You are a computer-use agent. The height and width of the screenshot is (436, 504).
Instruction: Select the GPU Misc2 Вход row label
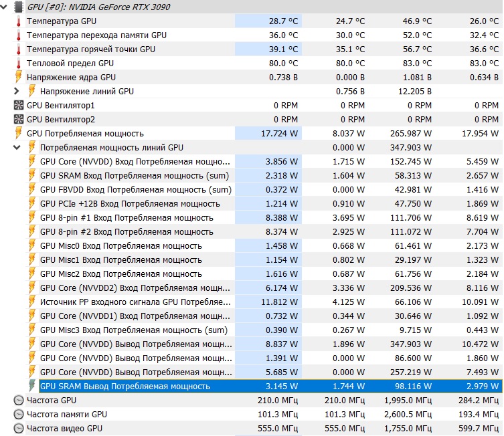click(121, 274)
